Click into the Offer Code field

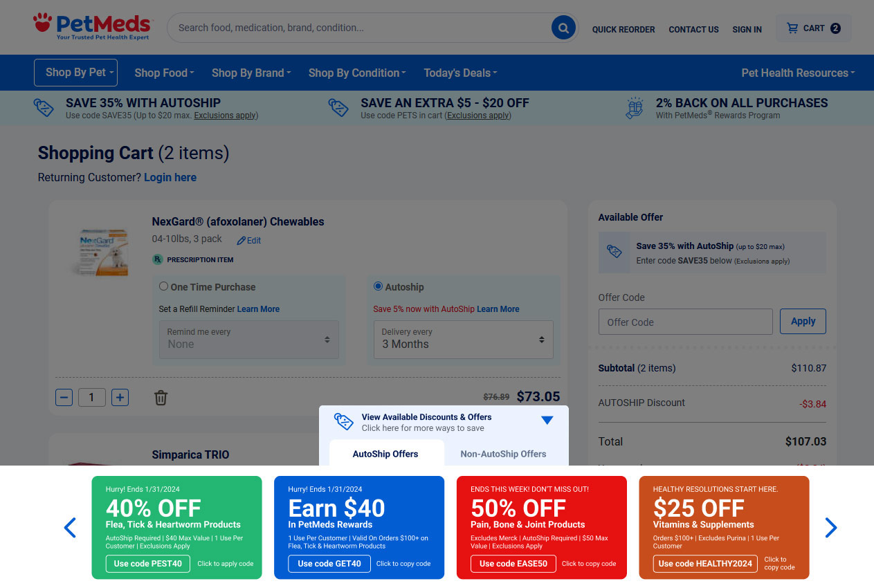coord(685,322)
